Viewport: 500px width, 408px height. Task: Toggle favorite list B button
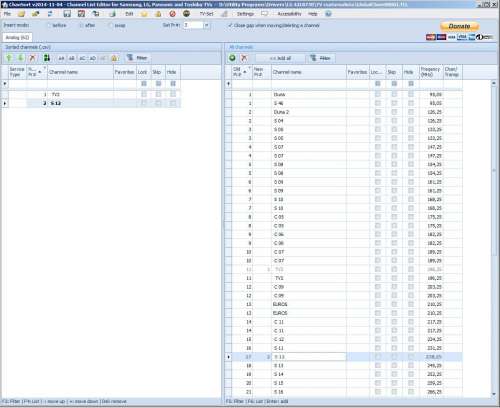point(71,58)
